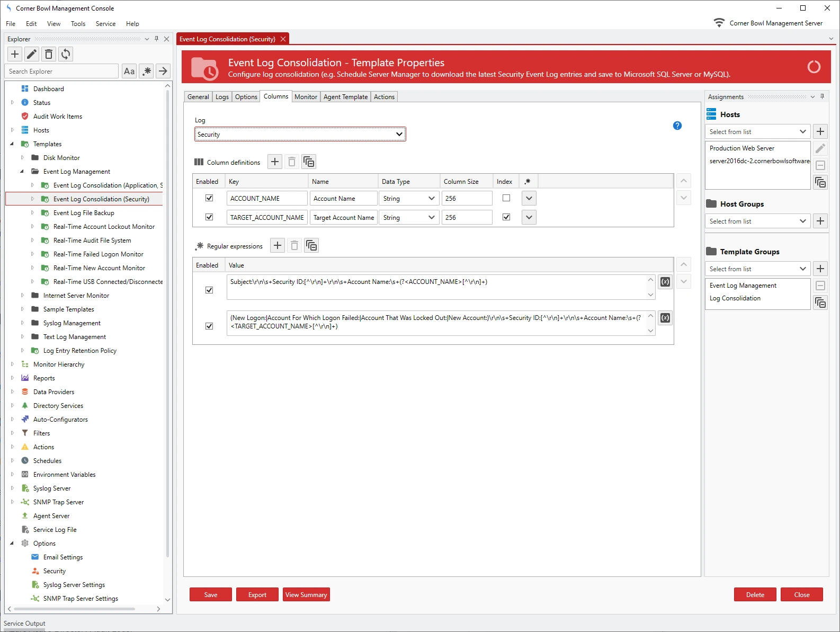The image size is (840, 632).
Task: Uncheck Enabled for ACCOUNT_NAME column
Action: tap(209, 198)
